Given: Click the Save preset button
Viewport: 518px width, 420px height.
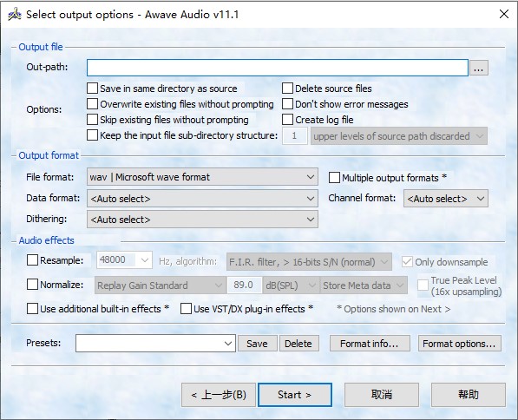Looking at the screenshot, I should pyautogui.click(x=258, y=344).
